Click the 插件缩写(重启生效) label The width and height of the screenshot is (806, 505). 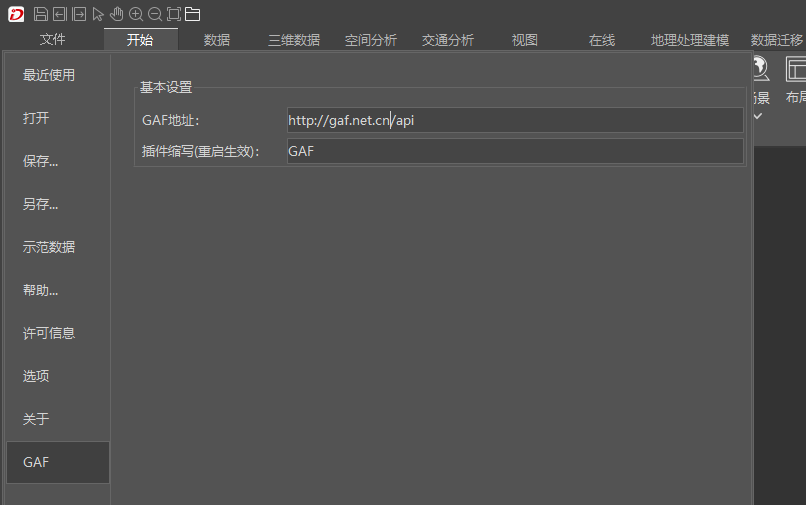(201, 151)
